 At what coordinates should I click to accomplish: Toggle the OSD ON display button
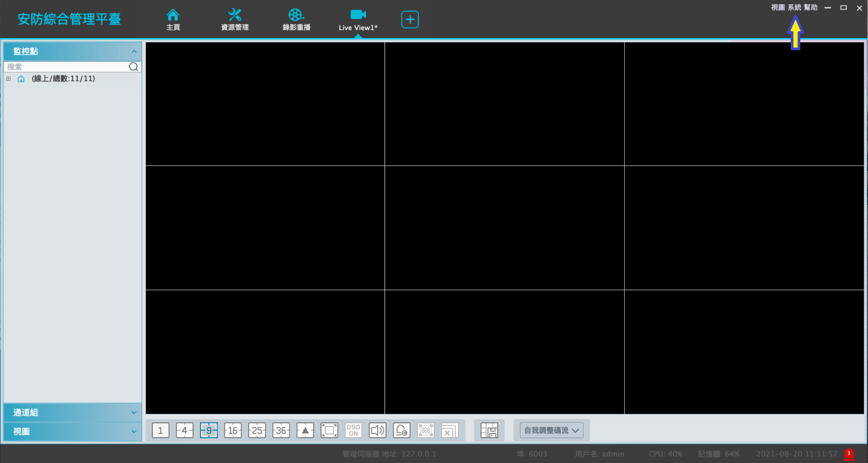coord(353,430)
